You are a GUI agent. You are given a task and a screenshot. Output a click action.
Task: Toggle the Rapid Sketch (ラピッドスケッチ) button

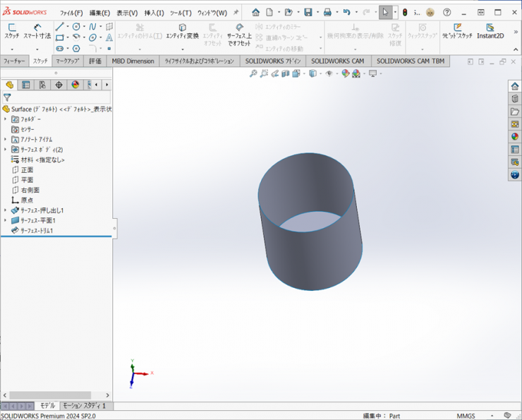[x=457, y=32]
